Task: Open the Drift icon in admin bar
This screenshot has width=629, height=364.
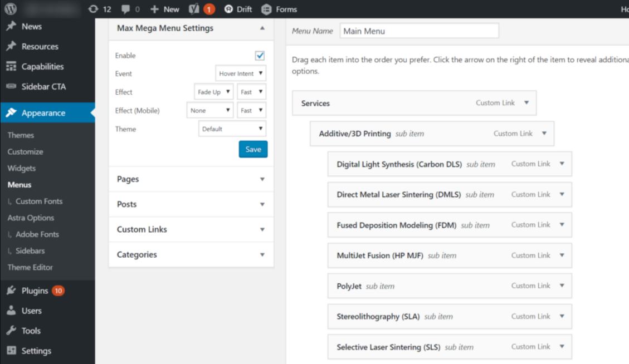Action: [x=228, y=9]
